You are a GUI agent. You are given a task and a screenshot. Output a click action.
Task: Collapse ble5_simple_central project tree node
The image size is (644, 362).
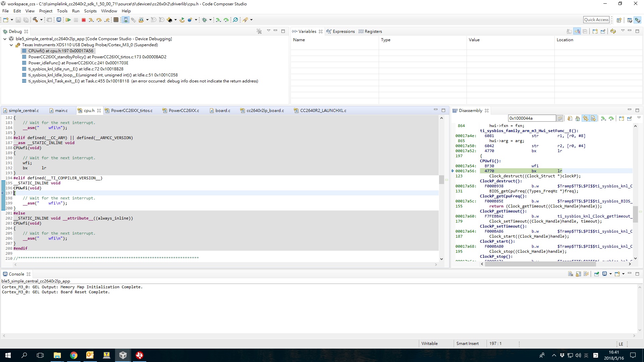(5, 39)
